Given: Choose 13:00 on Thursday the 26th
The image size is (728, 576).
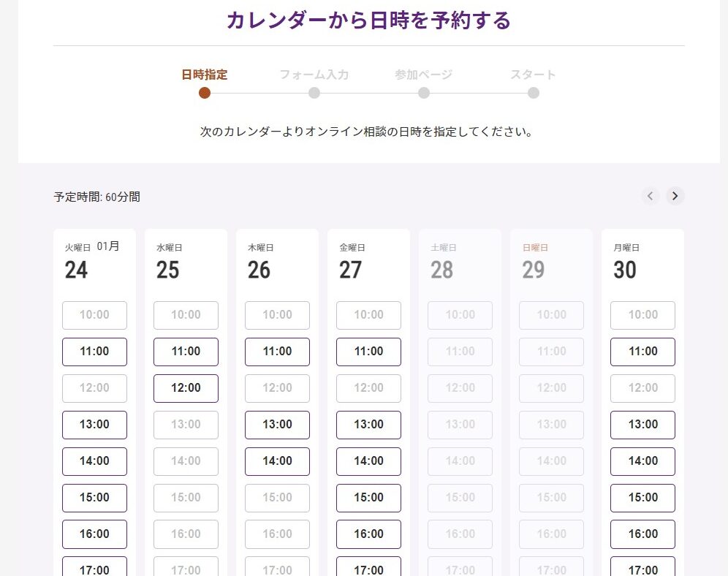Looking at the screenshot, I should pos(277,425).
